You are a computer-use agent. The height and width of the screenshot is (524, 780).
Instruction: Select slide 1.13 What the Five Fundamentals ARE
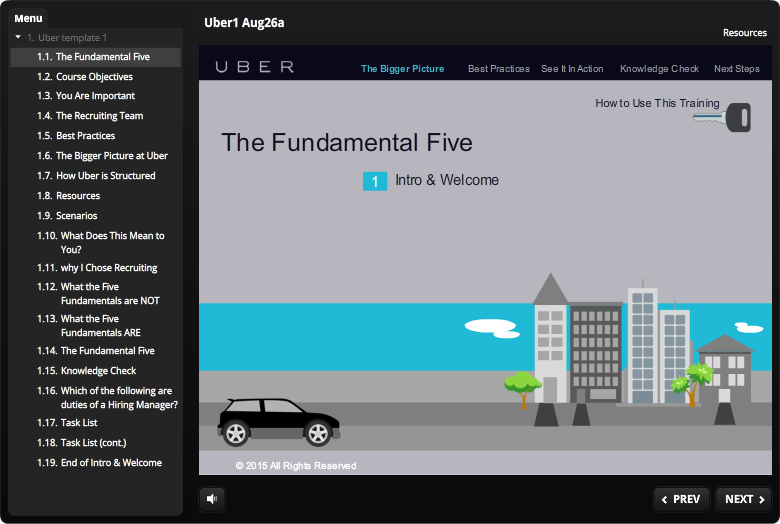tap(96, 325)
